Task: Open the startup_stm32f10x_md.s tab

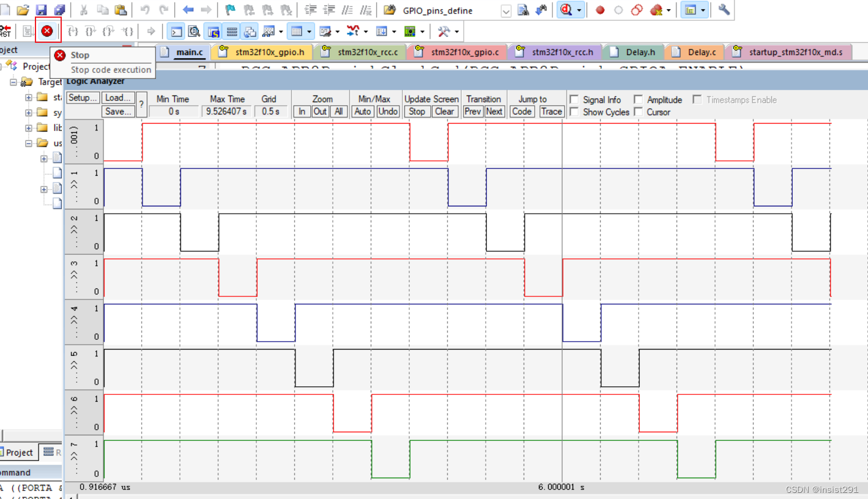Action: [x=789, y=52]
